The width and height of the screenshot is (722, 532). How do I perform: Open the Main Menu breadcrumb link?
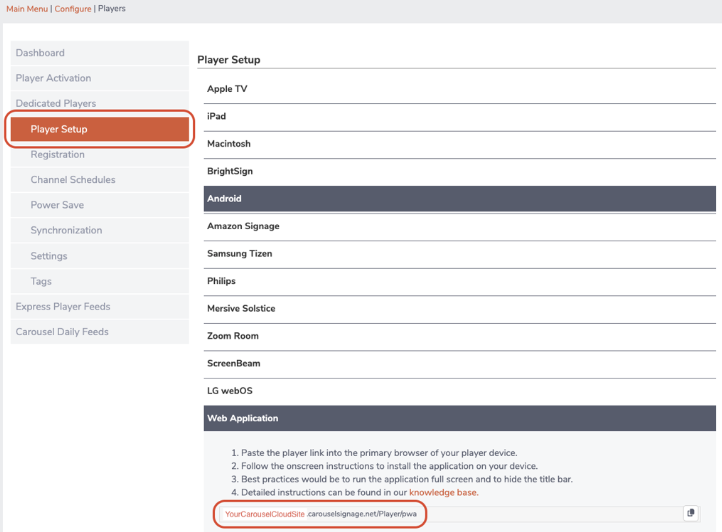pos(27,9)
